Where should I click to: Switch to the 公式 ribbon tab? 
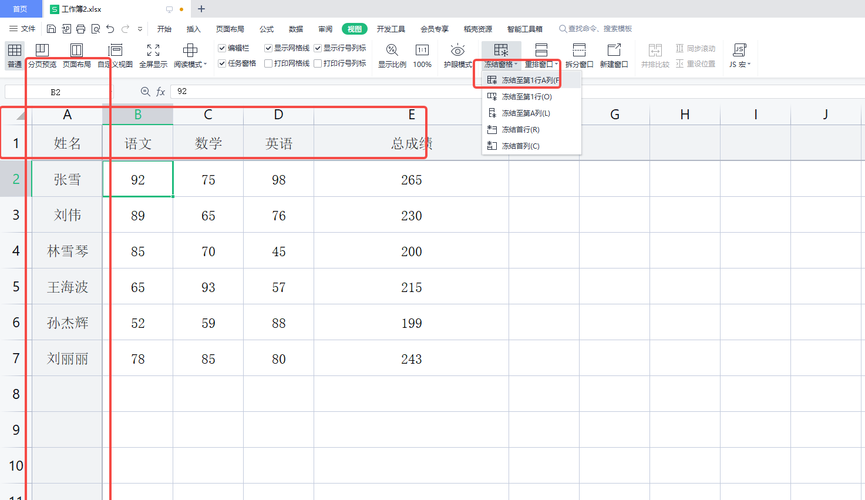pos(266,29)
